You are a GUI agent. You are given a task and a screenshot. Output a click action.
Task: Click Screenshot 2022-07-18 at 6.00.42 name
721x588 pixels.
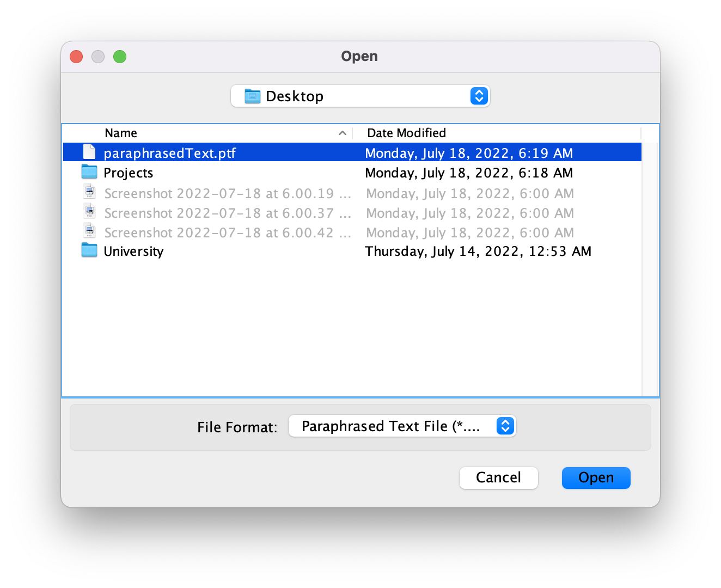(x=228, y=232)
